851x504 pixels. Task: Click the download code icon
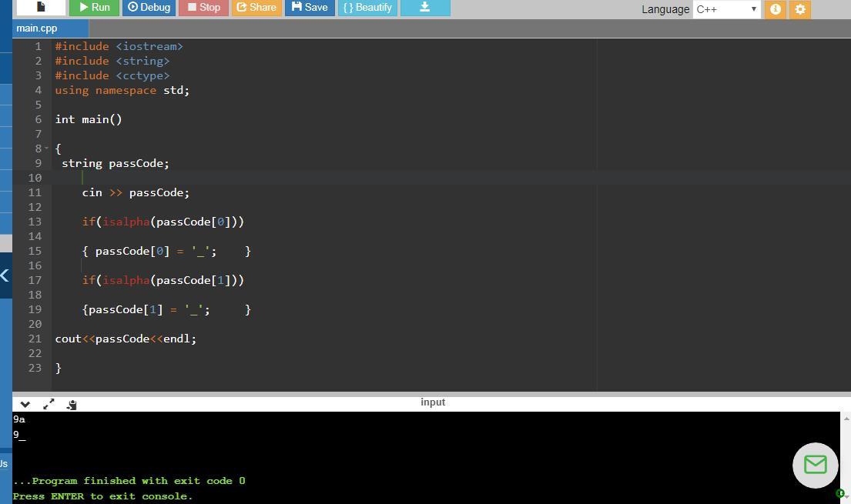[424, 8]
